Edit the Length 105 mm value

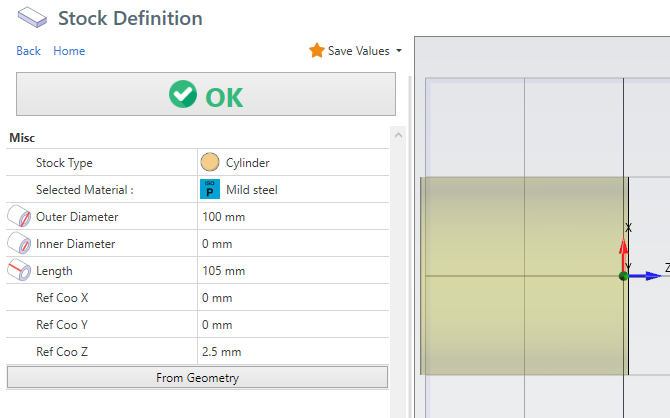292,271
